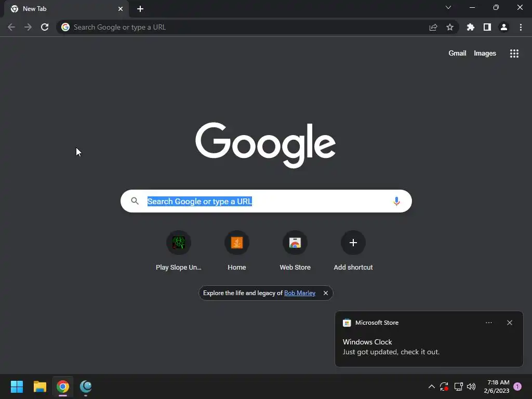The height and width of the screenshot is (399, 532).
Task: Click the share page icon in address bar
Action: [433, 27]
